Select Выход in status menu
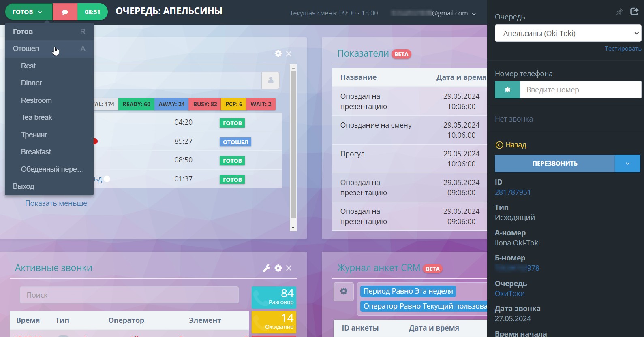The width and height of the screenshot is (644, 337). (49, 186)
